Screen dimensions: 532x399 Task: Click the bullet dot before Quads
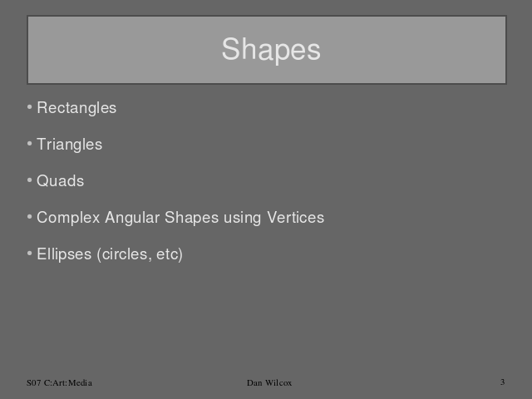click(30, 180)
